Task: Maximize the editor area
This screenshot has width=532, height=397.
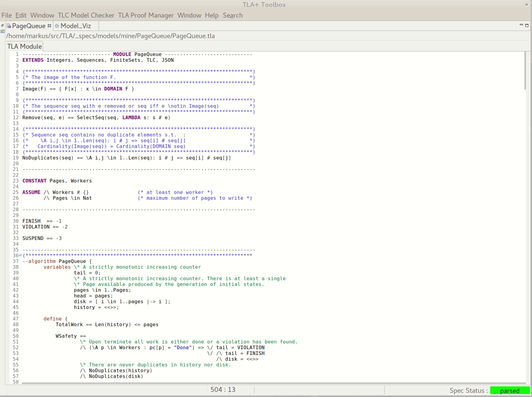Action: (x=527, y=25)
